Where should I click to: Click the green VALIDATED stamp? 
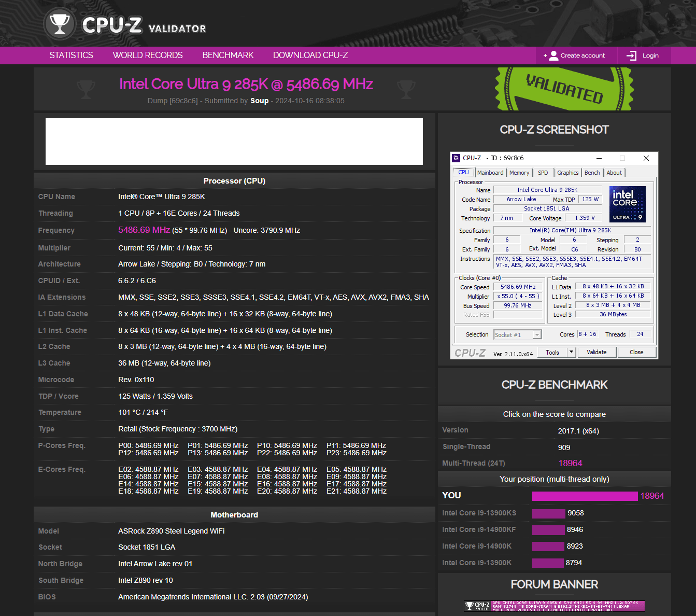pos(564,89)
